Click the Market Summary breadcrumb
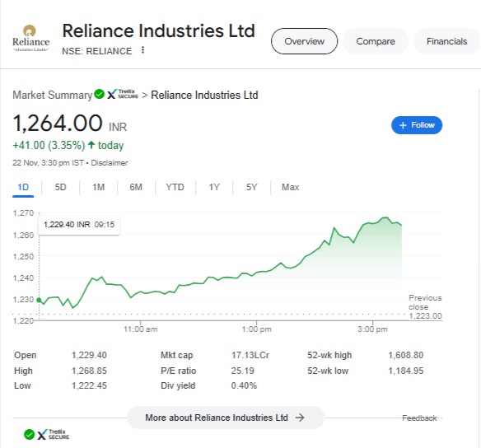This screenshot has width=481, height=448. coord(53,95)
